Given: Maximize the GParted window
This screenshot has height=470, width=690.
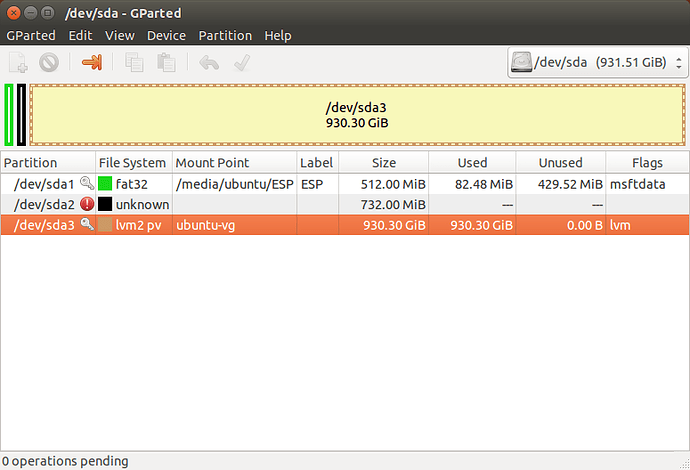Looking at the screenshot, I should [48, 13].
